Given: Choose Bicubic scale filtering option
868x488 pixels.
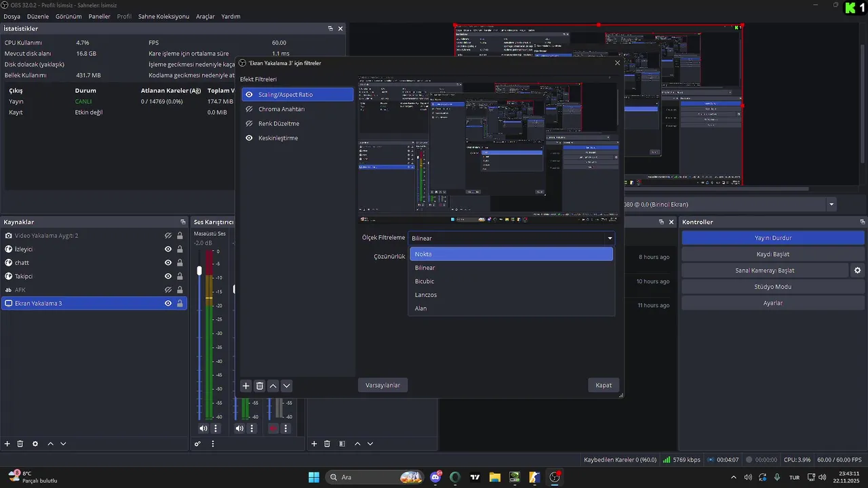Looking at the screenshot, I should point(511,281).
